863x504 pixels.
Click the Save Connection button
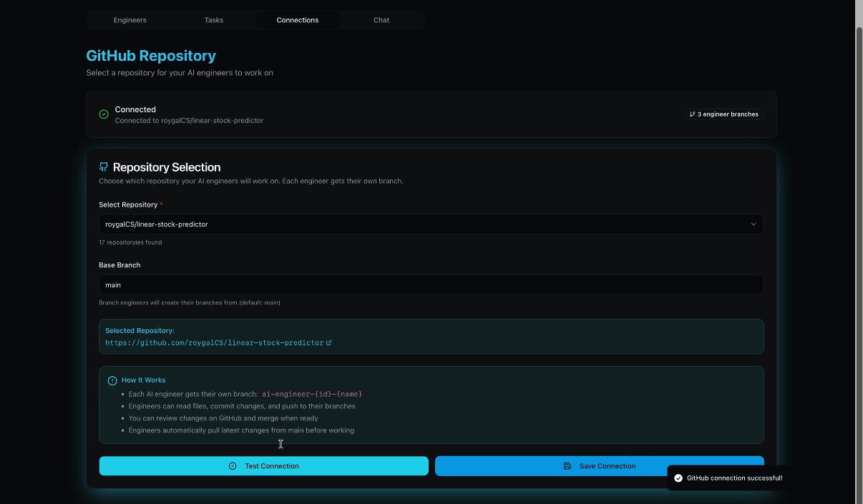pyautogui.click(x=599, y=466)
